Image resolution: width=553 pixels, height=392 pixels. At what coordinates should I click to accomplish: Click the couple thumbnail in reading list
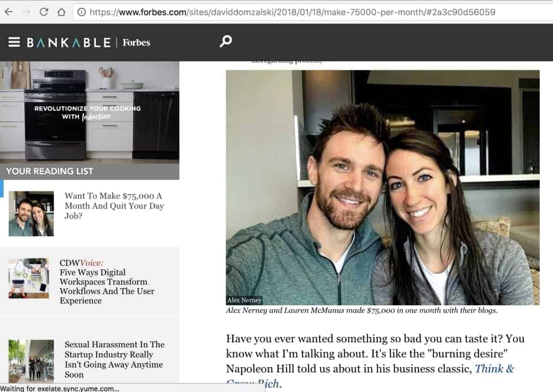pos(32,213)
